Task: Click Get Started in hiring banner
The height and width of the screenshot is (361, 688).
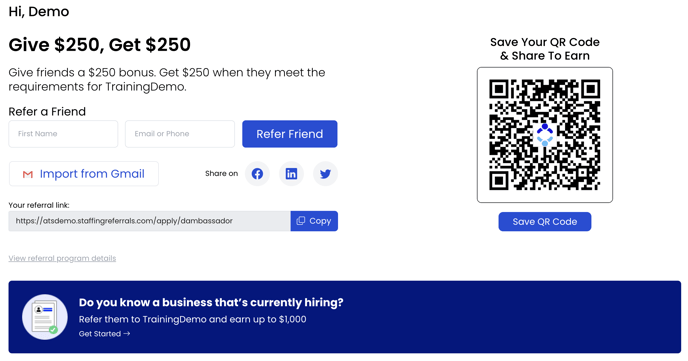Action: point(104,334)
